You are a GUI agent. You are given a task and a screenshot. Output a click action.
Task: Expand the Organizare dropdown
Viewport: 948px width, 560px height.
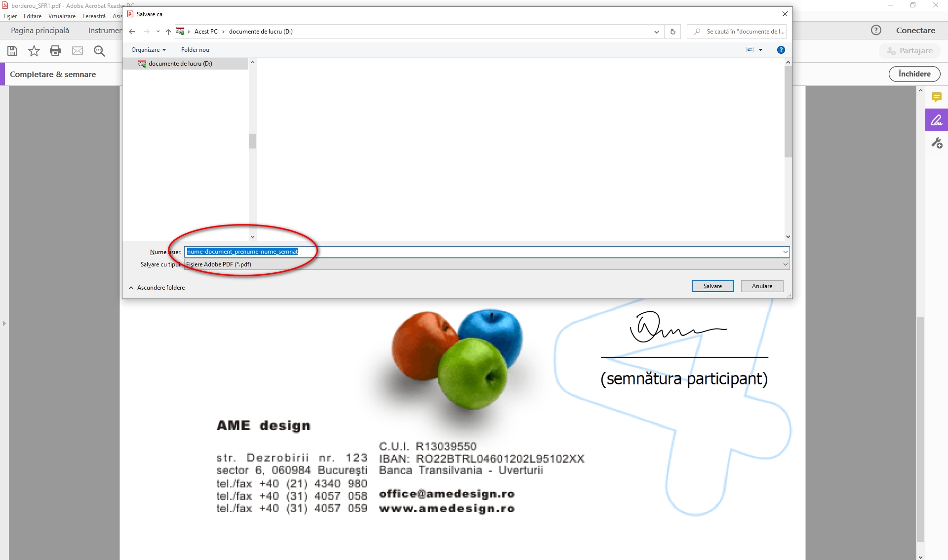point(148,50)
